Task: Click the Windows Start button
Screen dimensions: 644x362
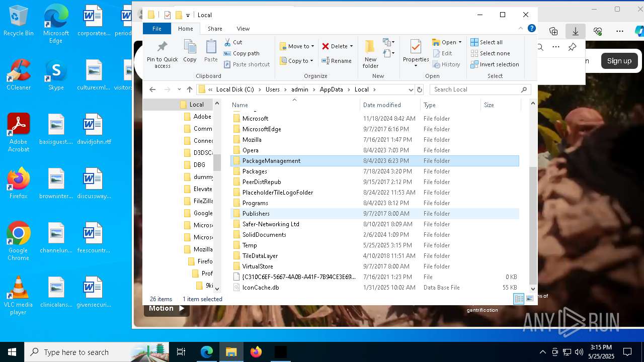Action: point(12,352)
